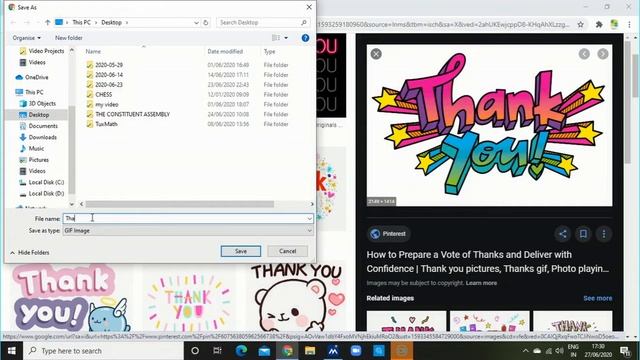The image size is (640, 360).
Task: Click New folder in dialog toolbar
Action: (x=69, y=38)
